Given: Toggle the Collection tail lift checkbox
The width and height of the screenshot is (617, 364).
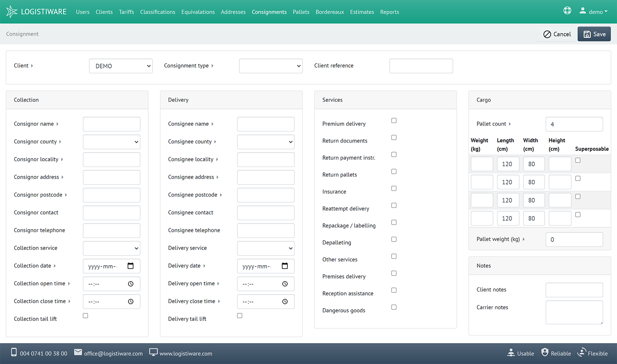Looking at the screenshot, I should pos(86,316).
